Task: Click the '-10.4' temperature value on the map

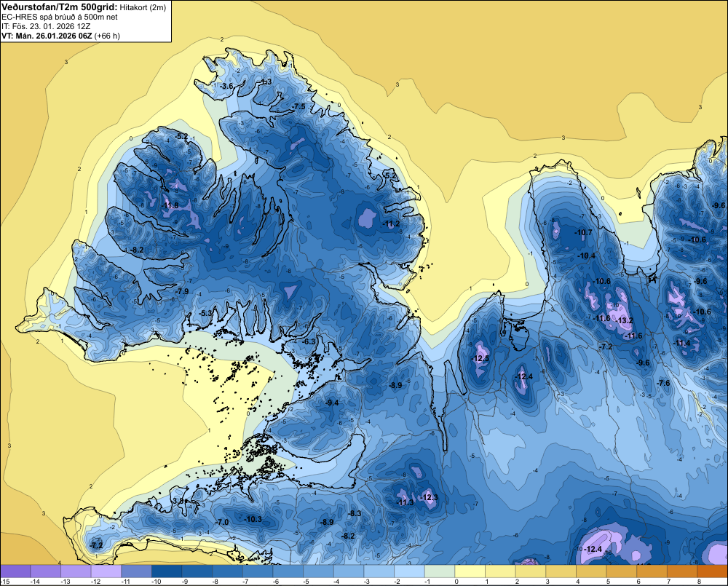Action: click(586, 256)
